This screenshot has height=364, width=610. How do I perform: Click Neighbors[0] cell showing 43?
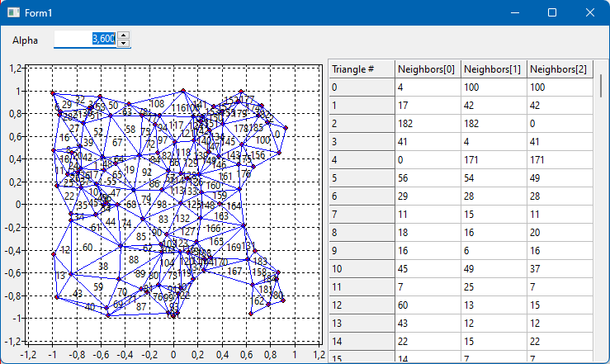coord(428,324)
